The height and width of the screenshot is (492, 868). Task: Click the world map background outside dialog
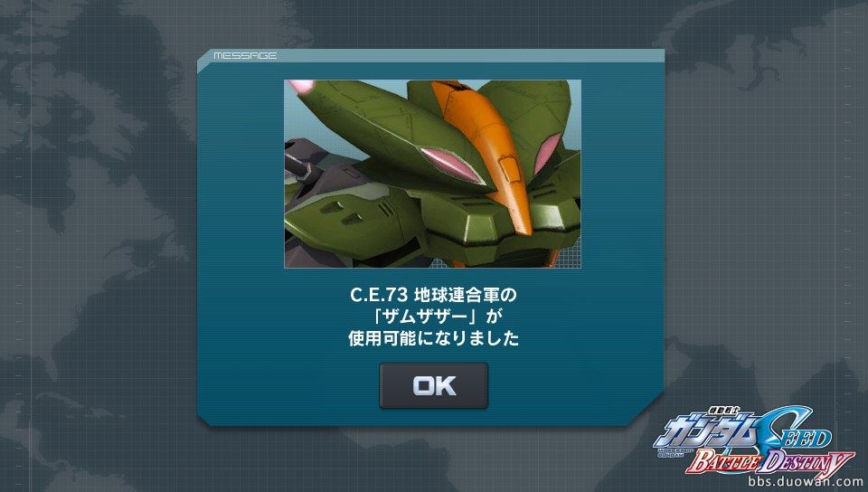(99, 249)
